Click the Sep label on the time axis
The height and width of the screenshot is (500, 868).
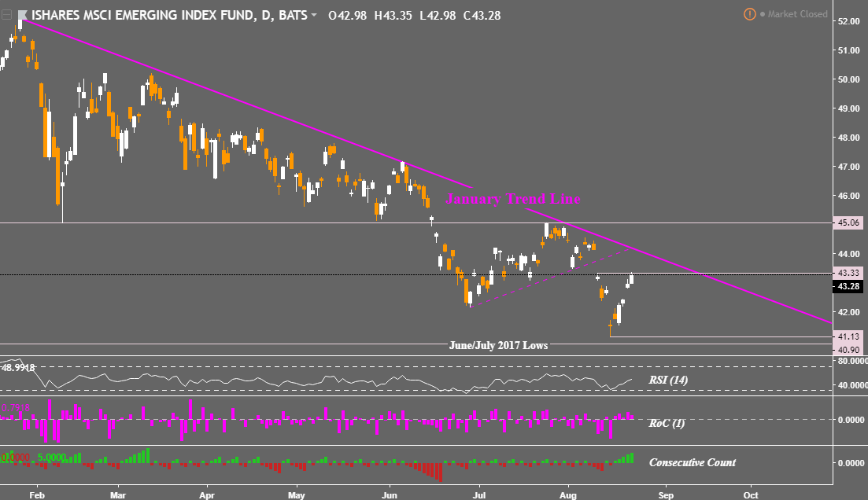[x=666, y=495]
